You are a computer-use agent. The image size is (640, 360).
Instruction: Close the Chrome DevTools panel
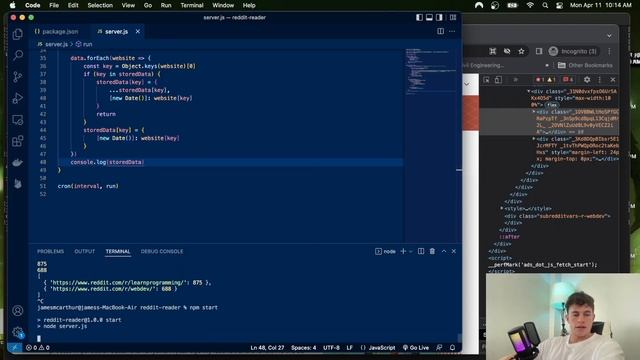point(613,80)
